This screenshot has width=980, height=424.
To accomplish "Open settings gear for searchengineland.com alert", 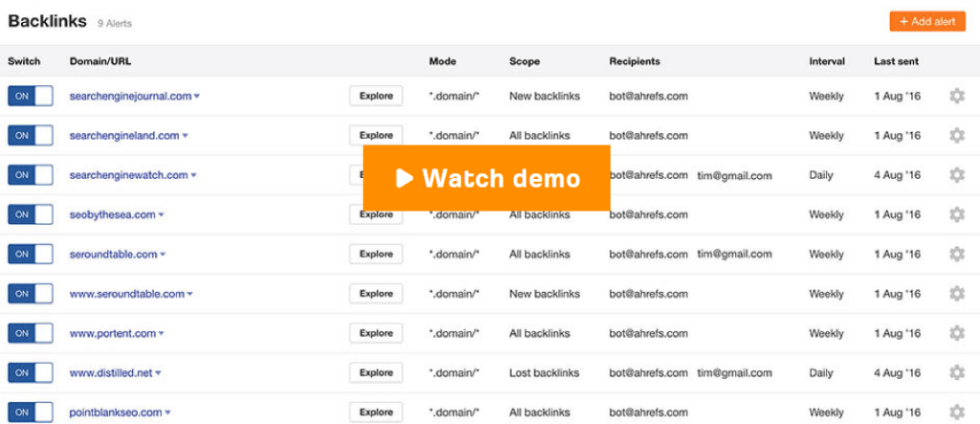I will click(957, 136).
